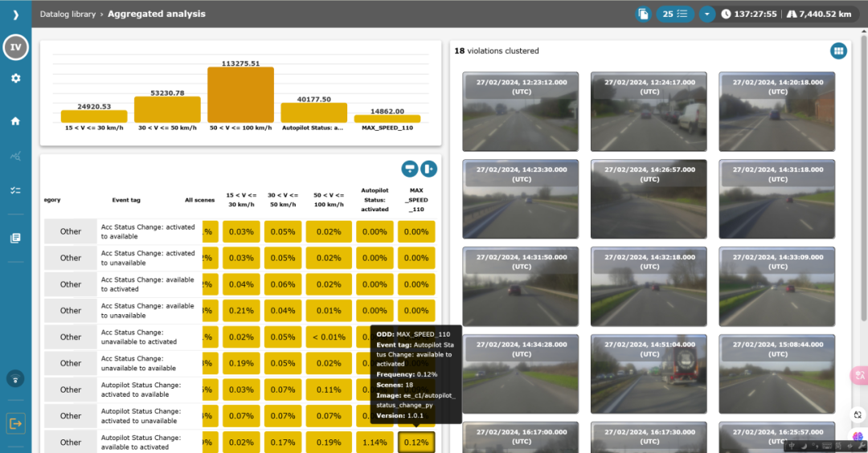
Task: Log out with the orange exit icon
Action: [15, 424]
